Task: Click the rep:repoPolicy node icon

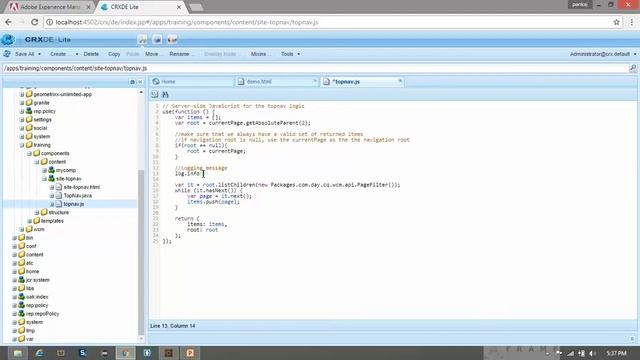Action: pyautogui.click(x=22, y=314)
